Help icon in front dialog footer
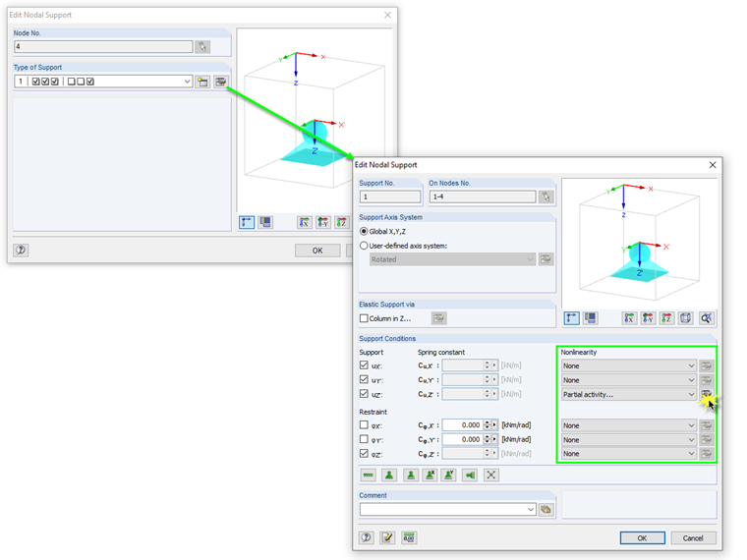Viewport: 747px width, 560px height. pyautogui.click(x=367, y=537)
